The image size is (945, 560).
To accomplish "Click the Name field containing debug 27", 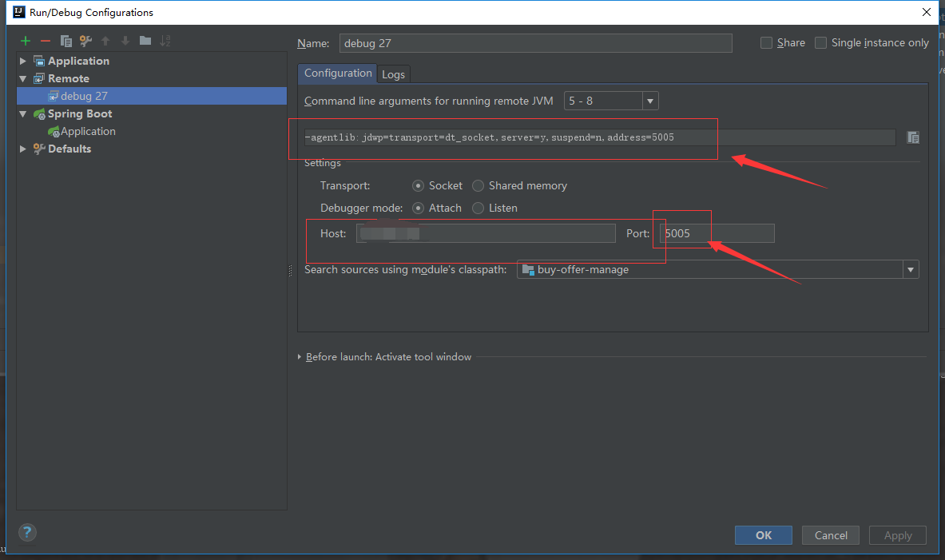I will 536,43.
